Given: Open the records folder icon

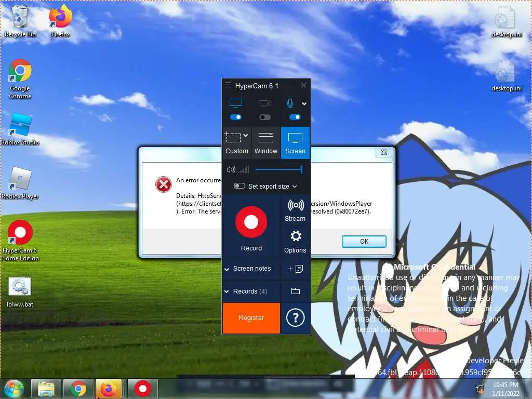Looking at the screenshot, I should coord(296,291).
